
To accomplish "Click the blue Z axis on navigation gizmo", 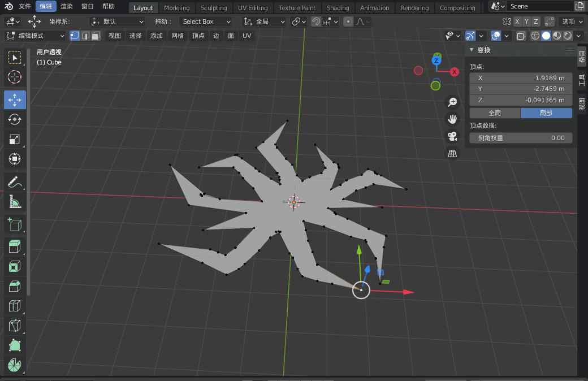I will click(436, 60).
